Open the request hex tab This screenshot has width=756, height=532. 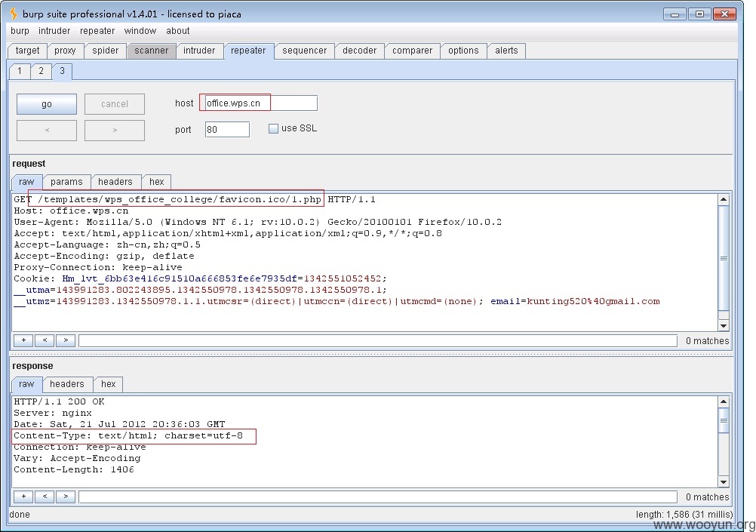click(157, 182)
